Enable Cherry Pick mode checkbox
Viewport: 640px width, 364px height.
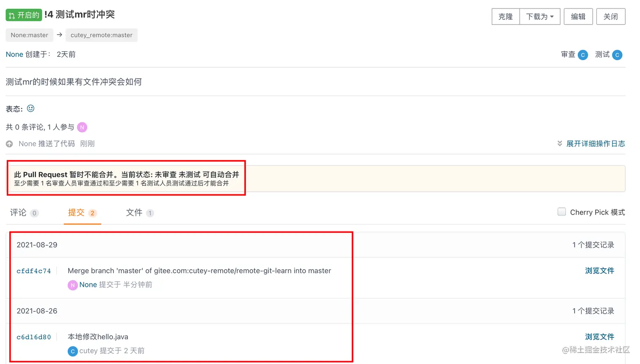point(562,212)
